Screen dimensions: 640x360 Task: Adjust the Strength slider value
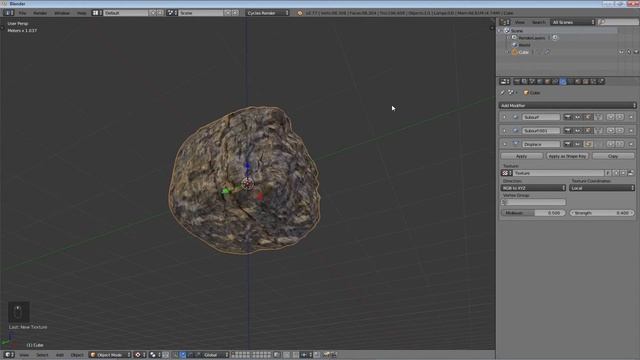coord(602,213)
